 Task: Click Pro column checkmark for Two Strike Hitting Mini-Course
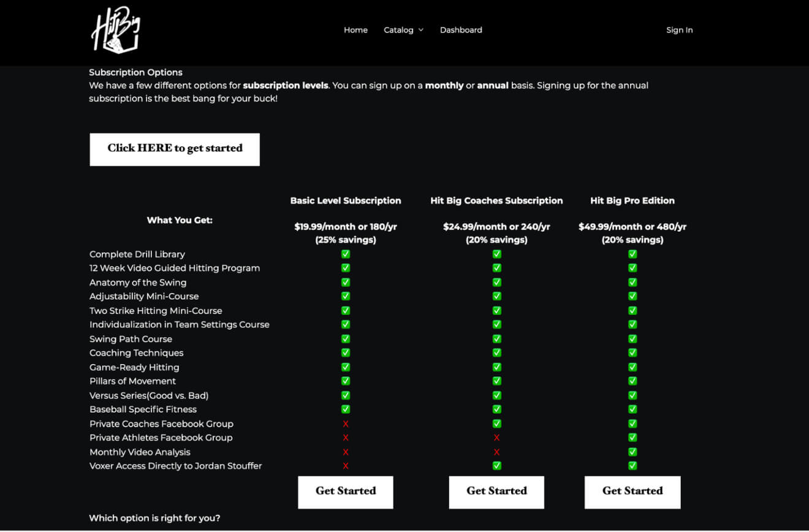coord(632,311)
